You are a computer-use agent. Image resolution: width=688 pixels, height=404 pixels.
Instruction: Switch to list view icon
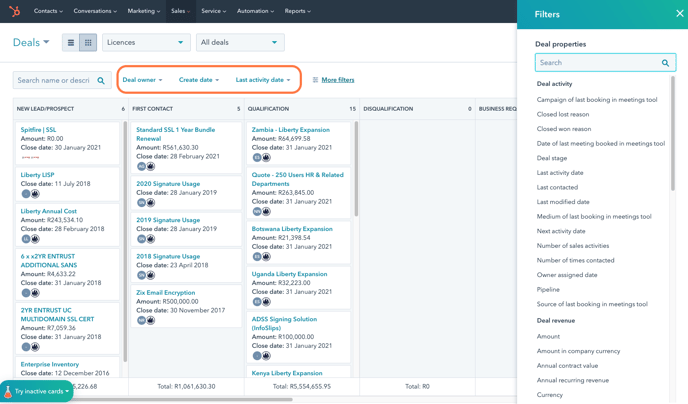point(71,43)
